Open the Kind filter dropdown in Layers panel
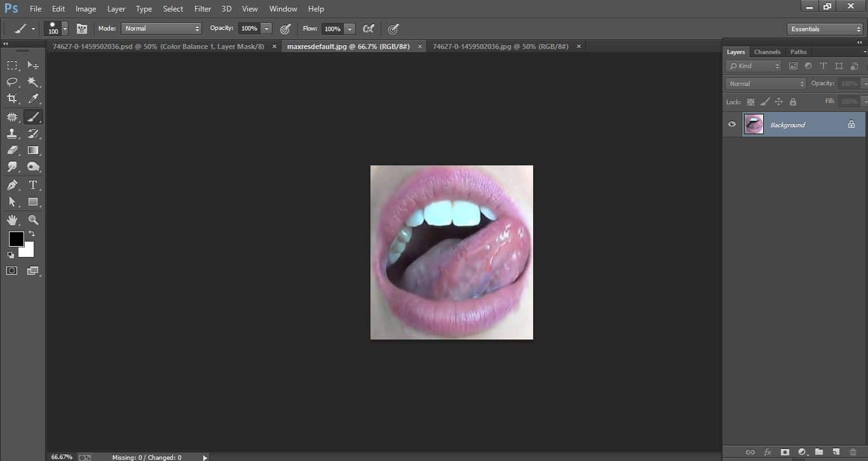The height and width of the screenshot is (461, 868). pos(753,65)
